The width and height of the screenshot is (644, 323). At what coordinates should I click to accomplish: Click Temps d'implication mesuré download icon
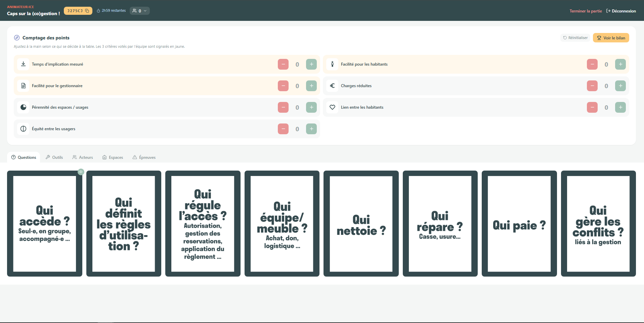23,64
